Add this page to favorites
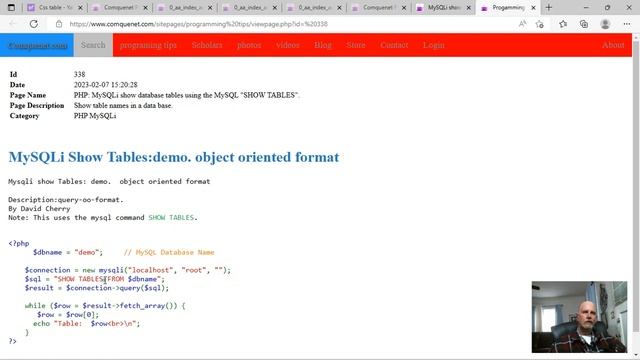640x360 pixels. click(x=540, y=24)
